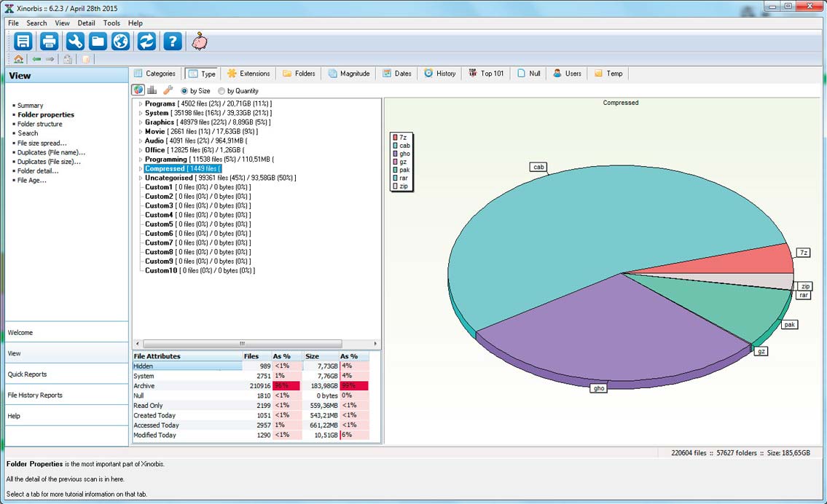Viewport: 827px width, 504px height.
Task: Switch to the Categories tab
Action: tap(154, 74)
